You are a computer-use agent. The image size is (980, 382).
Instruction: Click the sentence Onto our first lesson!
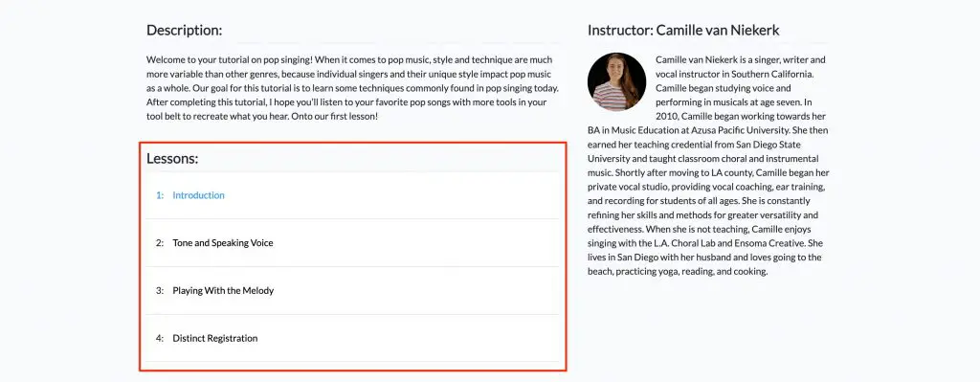(334, 116)
